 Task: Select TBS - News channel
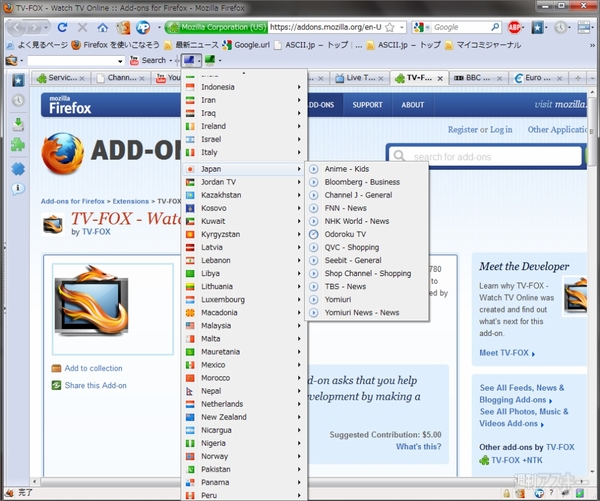click(x=367, y=287)
